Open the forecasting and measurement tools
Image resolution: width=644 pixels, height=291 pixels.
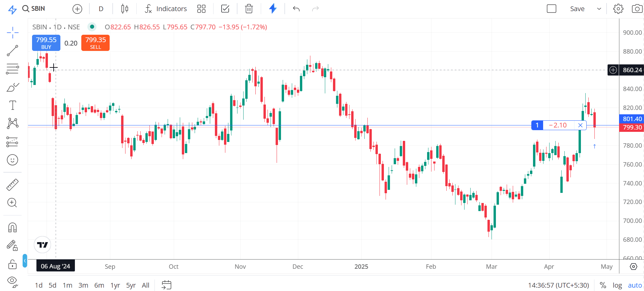pos(12,142)
